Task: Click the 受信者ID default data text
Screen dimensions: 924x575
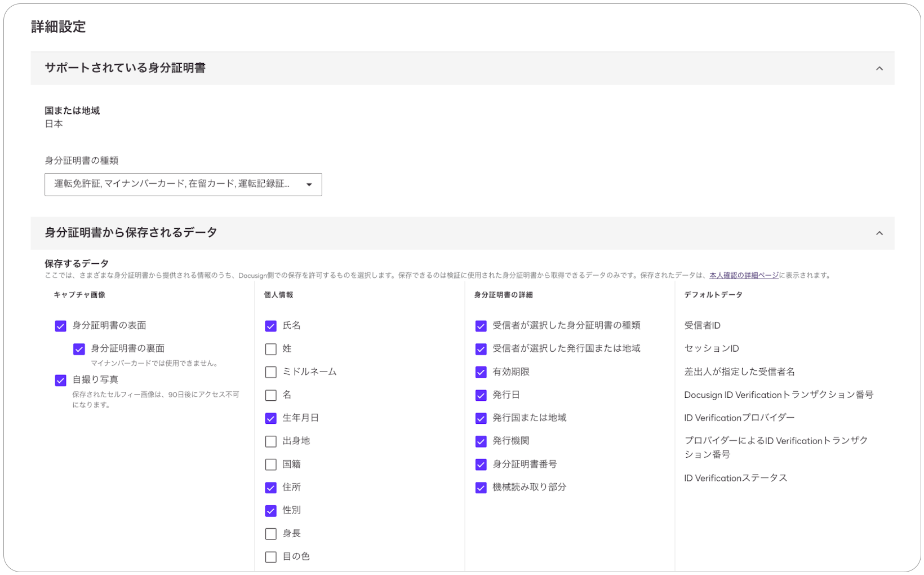Action: click(702, 325)
